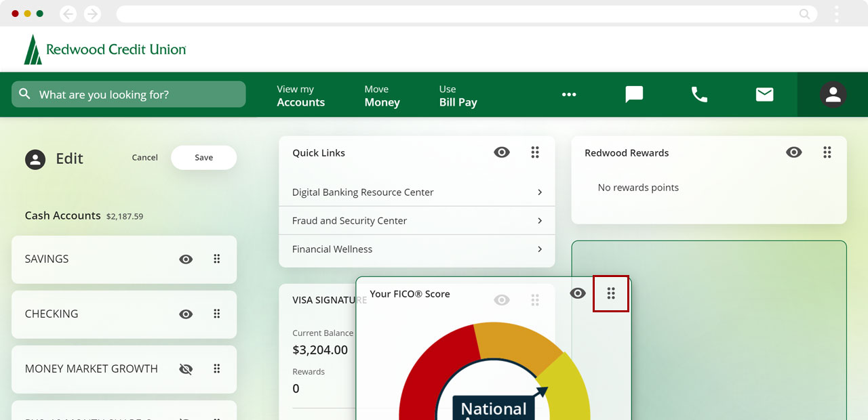Click the MONEY MARKET GROWTH label
This screenshot has height=420, width=868.
[92, 369]
